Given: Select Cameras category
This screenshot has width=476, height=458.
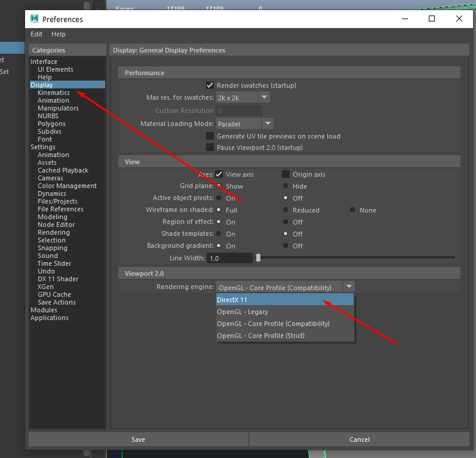Looking at the screenshot, I should (x=50, y=178).
